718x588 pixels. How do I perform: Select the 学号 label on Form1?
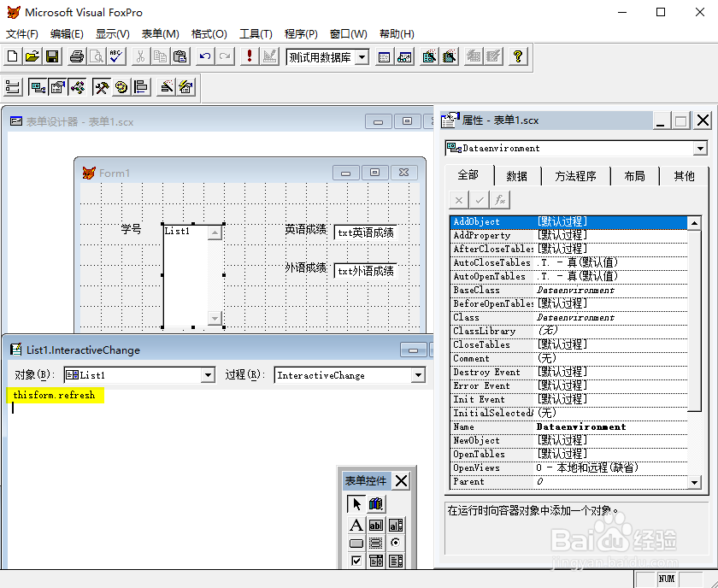point(132,229)
